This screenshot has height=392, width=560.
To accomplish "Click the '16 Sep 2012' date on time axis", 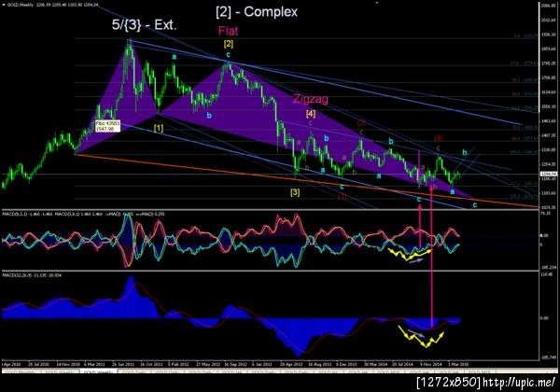I will click(x=235, y=365).
